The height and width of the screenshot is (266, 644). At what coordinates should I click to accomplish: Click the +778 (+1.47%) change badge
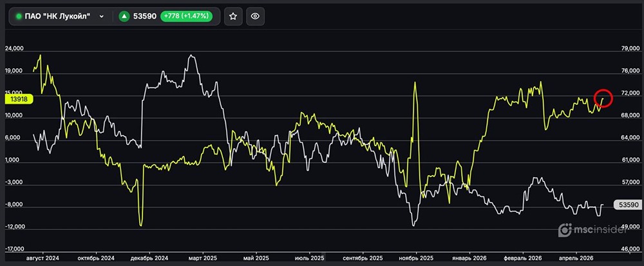coord(187,16)
